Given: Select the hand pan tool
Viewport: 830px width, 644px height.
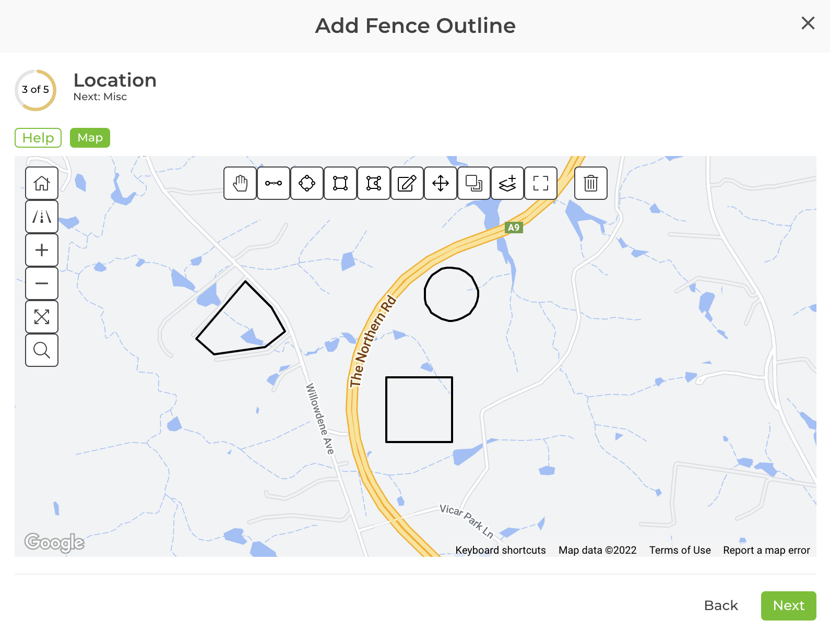Looking at the screenshot, I should (x=240, y=184).
